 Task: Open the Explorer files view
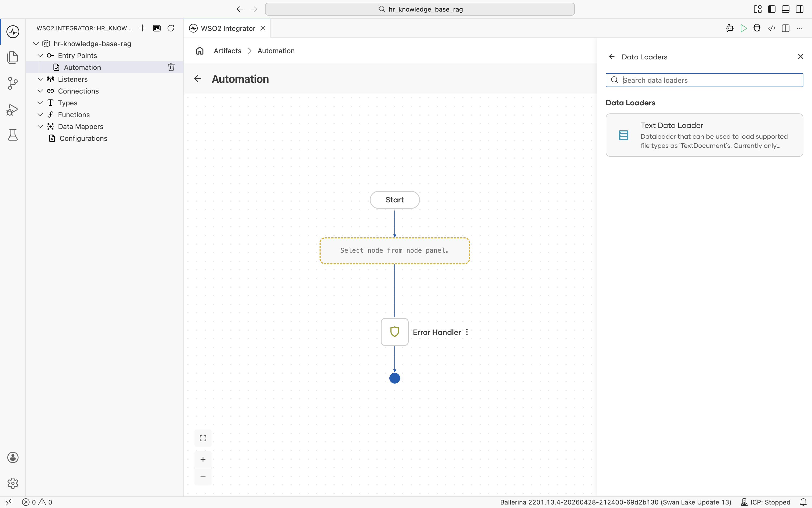pyautogui.click(x=13, y=58)
